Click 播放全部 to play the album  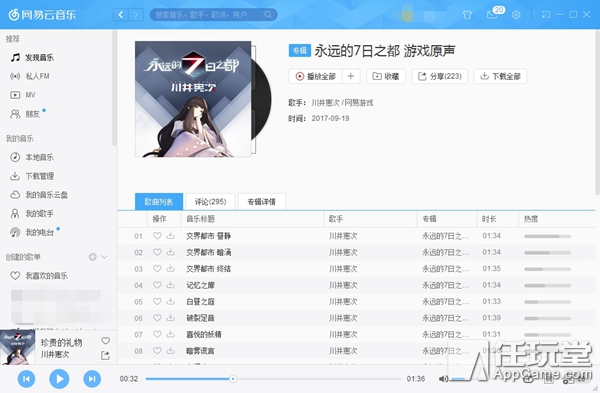(x=316, y=77)
